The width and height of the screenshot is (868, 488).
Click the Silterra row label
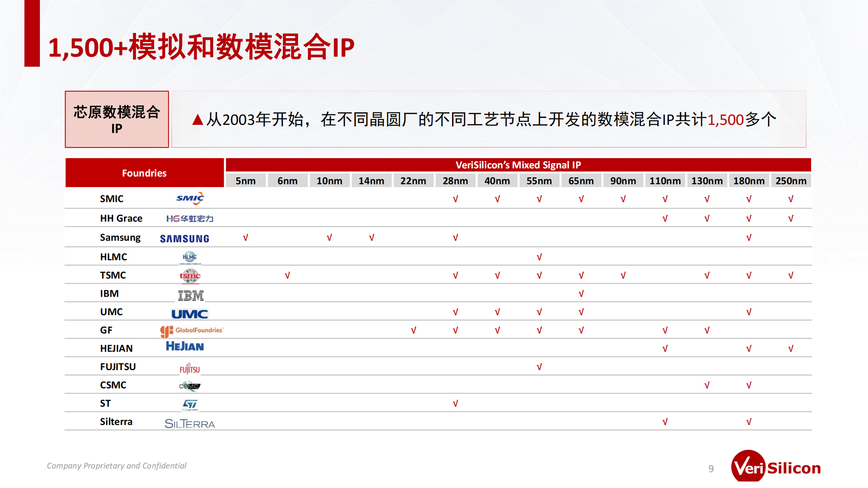[116, 422]
